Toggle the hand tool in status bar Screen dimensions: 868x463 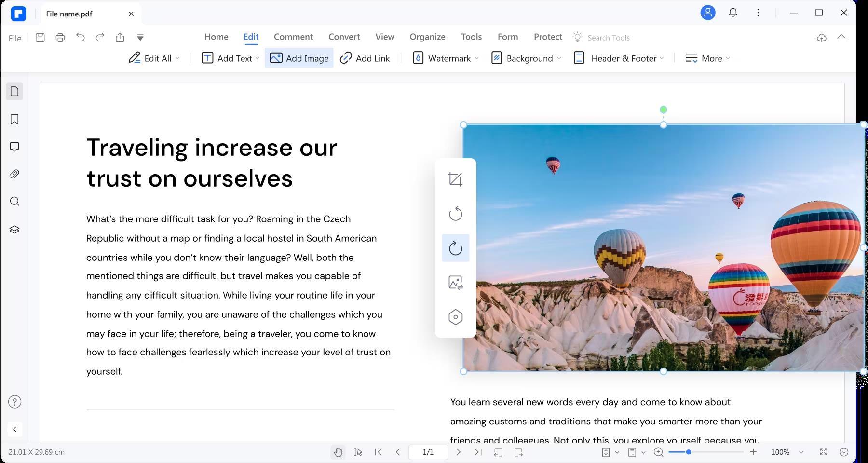[x=338, y=452]
